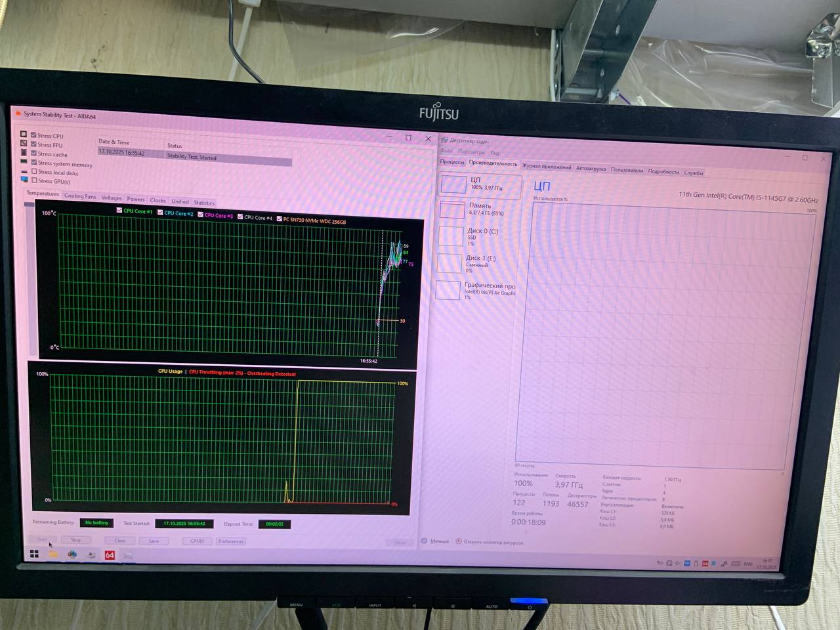
Task: Enable the Stress local disks checkbox
Action: click(x=33, y=172)
